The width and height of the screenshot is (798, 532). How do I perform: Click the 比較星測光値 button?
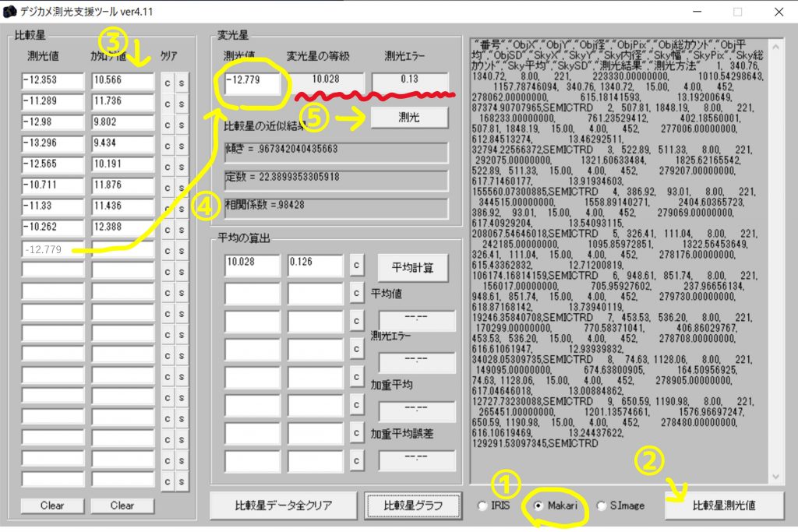click(724, 506)
